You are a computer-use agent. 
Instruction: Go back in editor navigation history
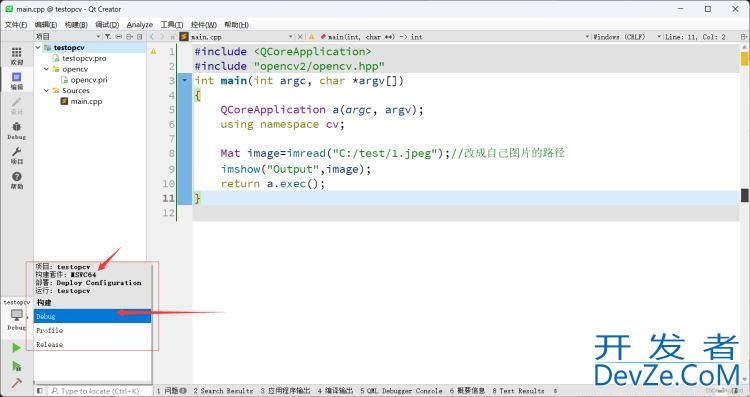coord(152,36)
